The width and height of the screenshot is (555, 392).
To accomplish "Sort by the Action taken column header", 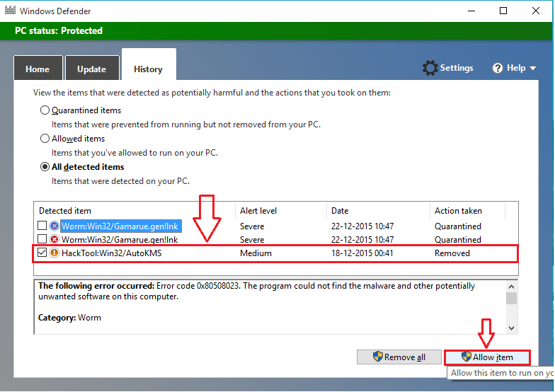I will point(459,211).
